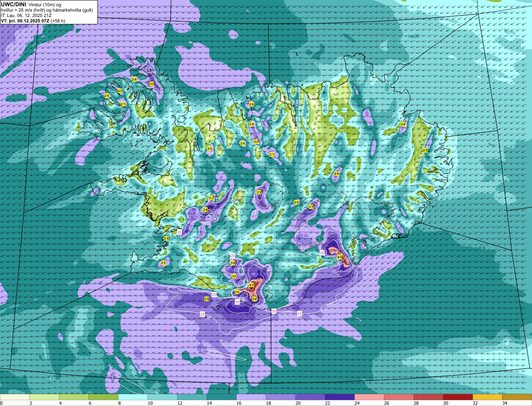The height and width of the screenshot is (406, 532).
Task: Select the yellow '33' gust label
Action: click(x=259, y=192)
